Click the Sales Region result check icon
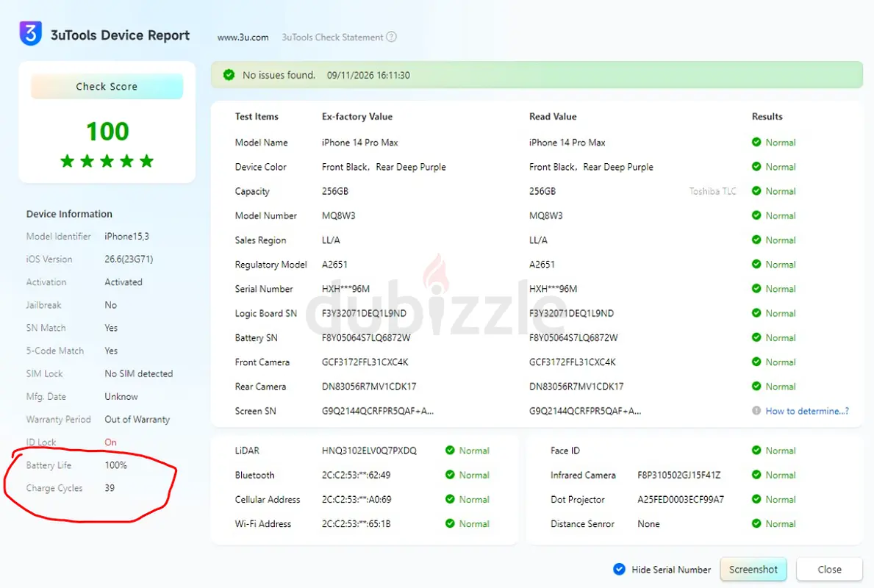This screenshot has height=588, width=874. 756,240
